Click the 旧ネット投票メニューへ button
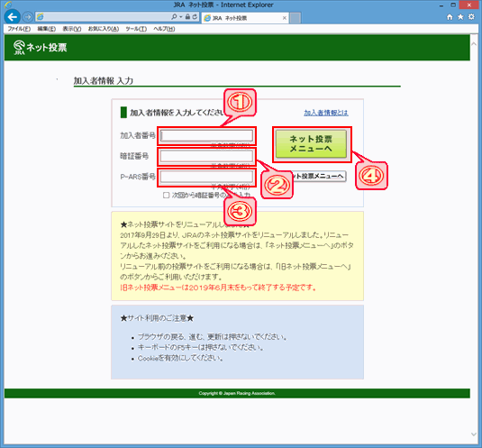The width and height of the screenshot is (482, 448). point(318,176)
